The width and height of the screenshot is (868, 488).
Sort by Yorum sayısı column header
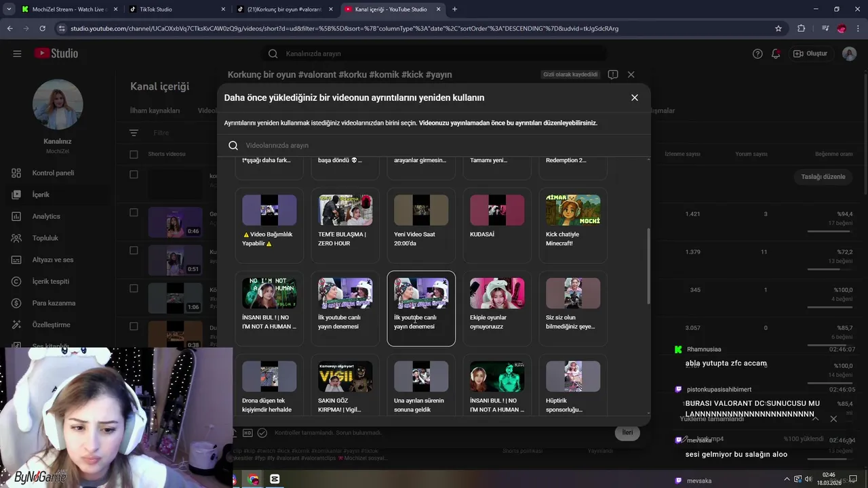coord(751,155)
